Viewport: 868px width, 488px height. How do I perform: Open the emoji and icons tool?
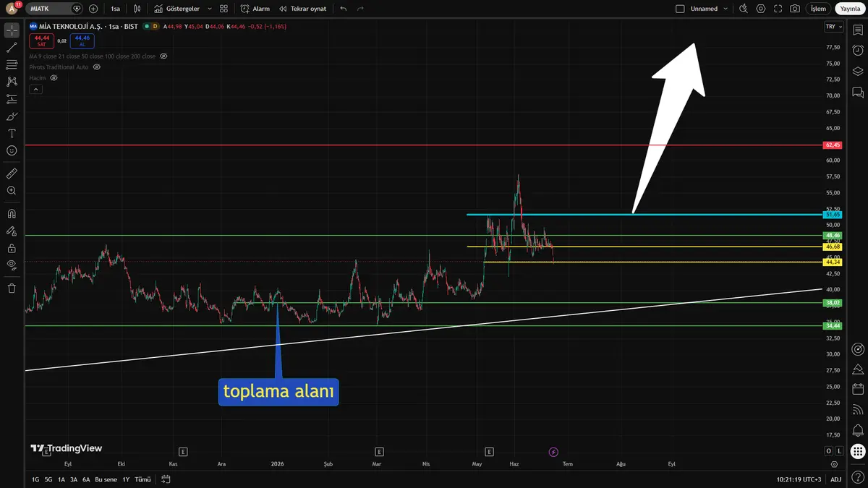tap(12, 150)
